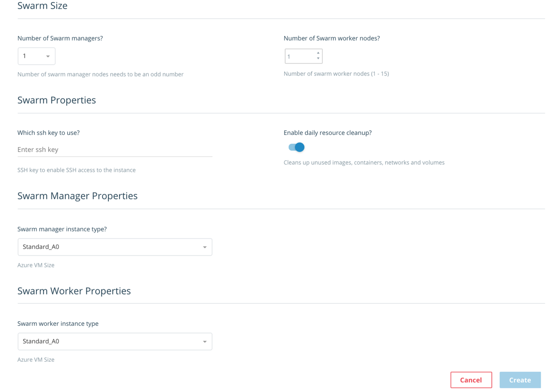559x392 pixels.
Task: Focus the Enter ssh key field
Action: point(115,149)
